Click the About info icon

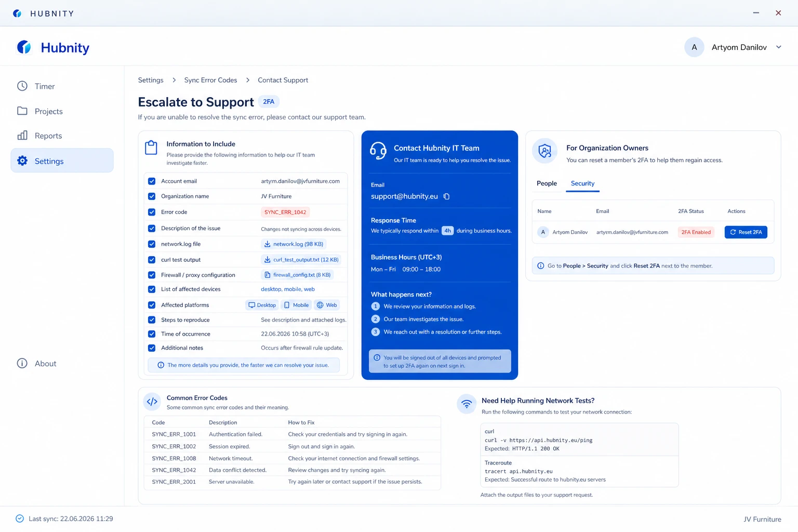click(x=22, y=363)
